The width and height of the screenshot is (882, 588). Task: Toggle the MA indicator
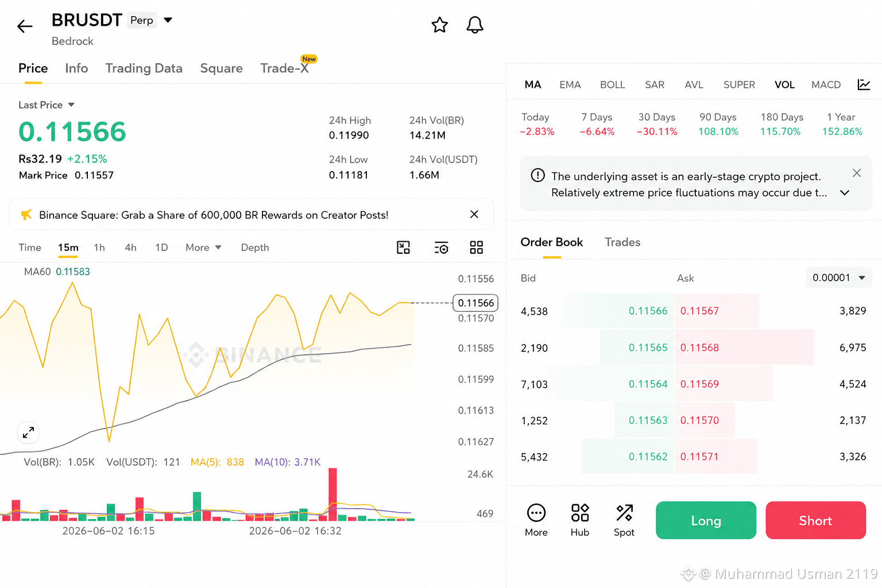tap(533, 84)
